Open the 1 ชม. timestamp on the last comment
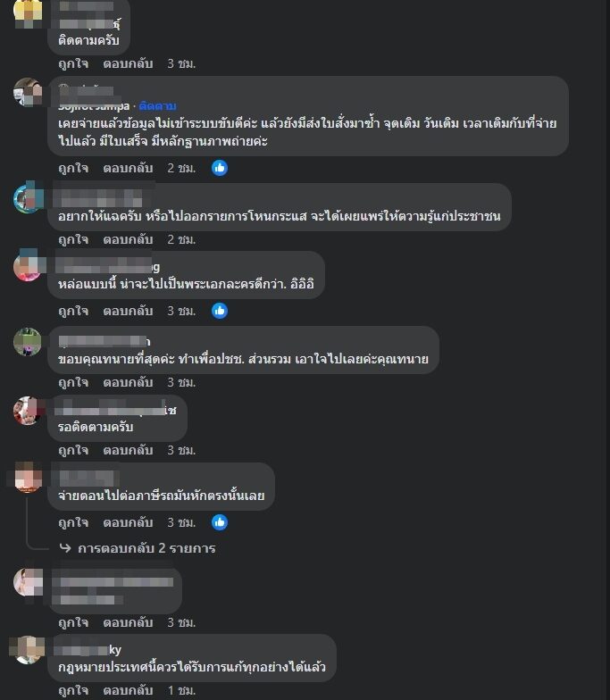This screenshot has width=610, height=700. coord(181,691)
